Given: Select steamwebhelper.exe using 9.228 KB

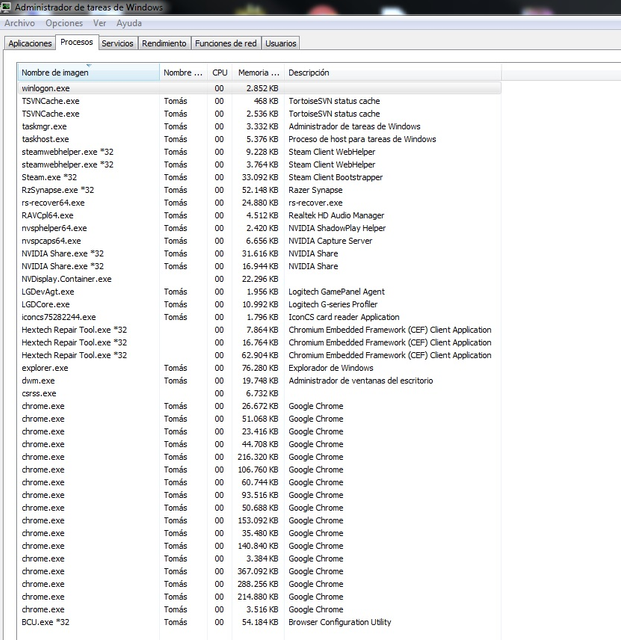Looking at the screenshot, I should (x=260, y=152).
